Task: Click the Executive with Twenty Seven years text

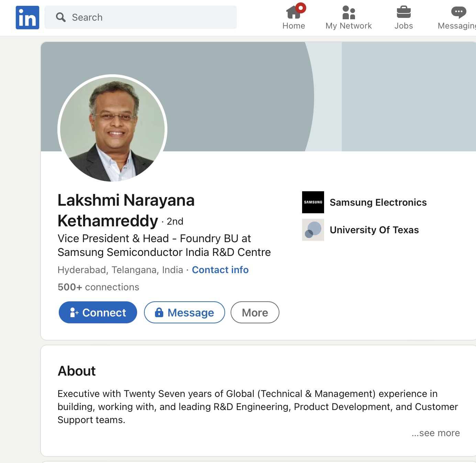Action: click(258, 407)
